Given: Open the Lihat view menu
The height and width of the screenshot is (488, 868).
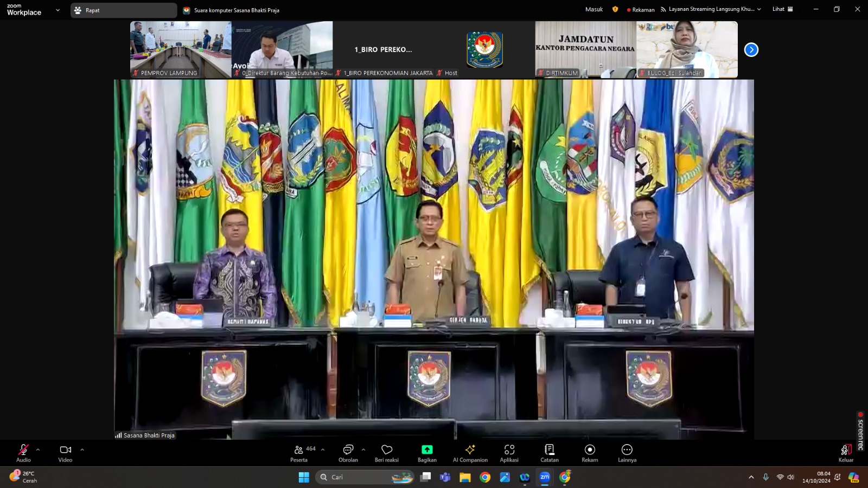Looking at the screenshot, I should click(x=782, y=9).
